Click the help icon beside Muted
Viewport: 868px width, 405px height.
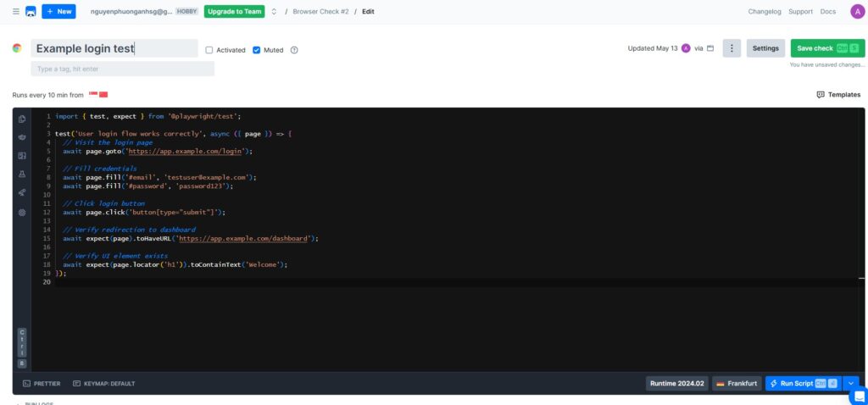pyautogui.click(x=294, y=50)
